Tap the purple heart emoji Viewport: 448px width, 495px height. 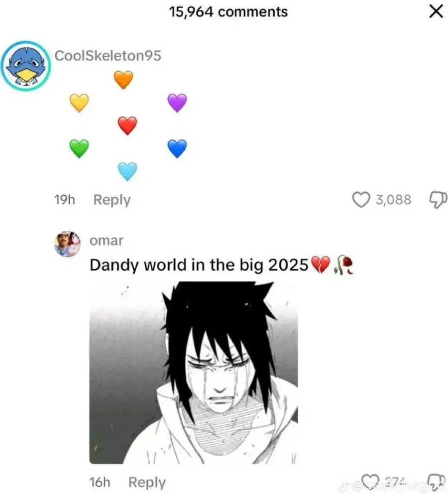[x=177, y=103]
